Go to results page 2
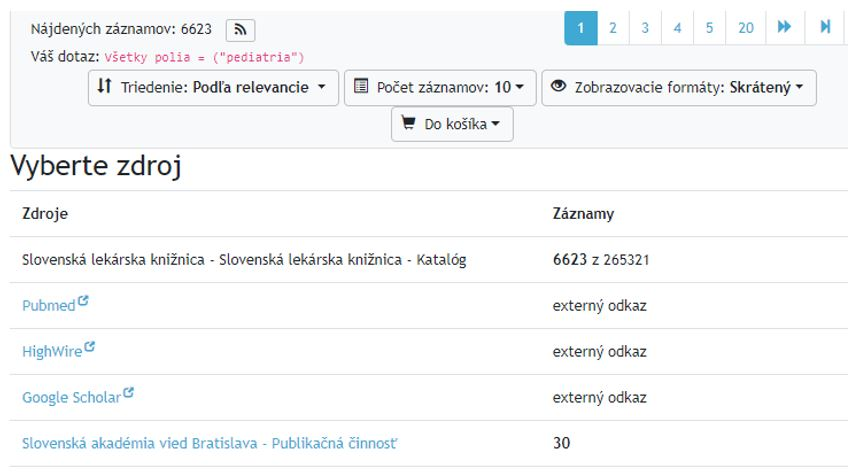The image size is (851, 474). click(x=613, y=28)
